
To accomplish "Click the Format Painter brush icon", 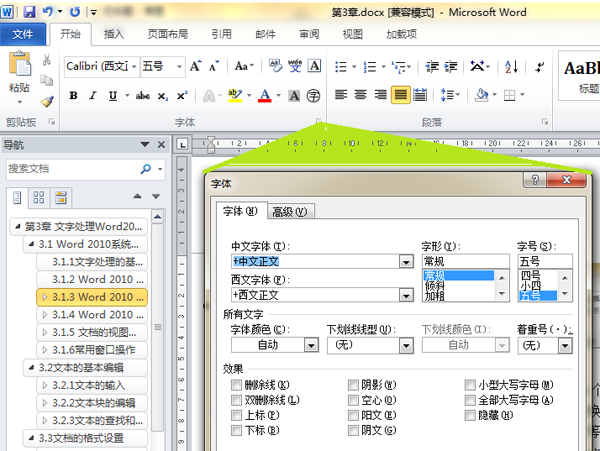I will pyautogui.click(x=47, y=101).
